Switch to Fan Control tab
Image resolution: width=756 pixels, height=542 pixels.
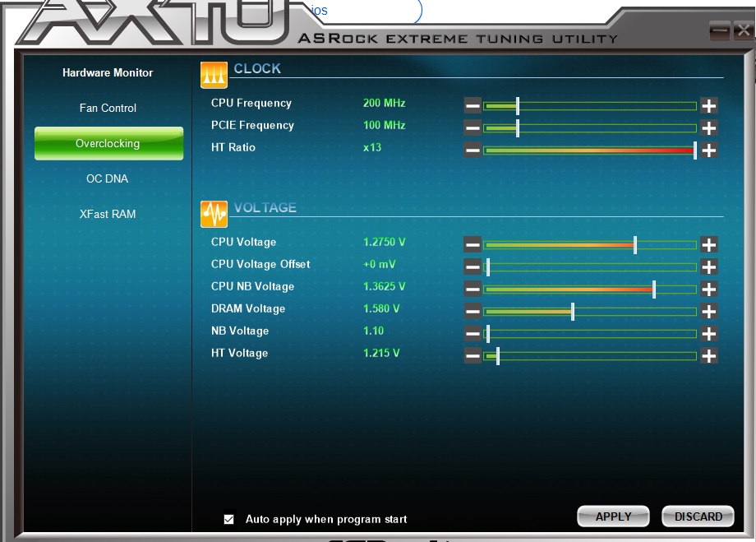pyautogui.click(x=108, y=108)
